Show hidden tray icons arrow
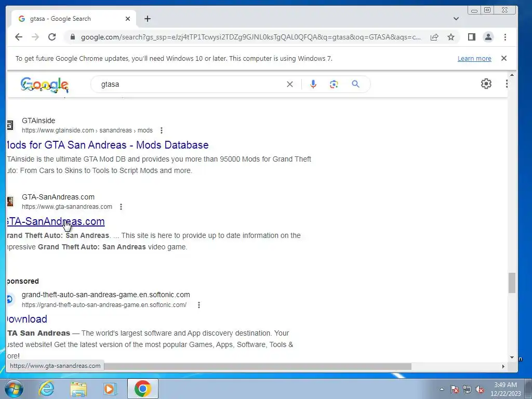Screen dimensions: 532x399 point(442,389)
